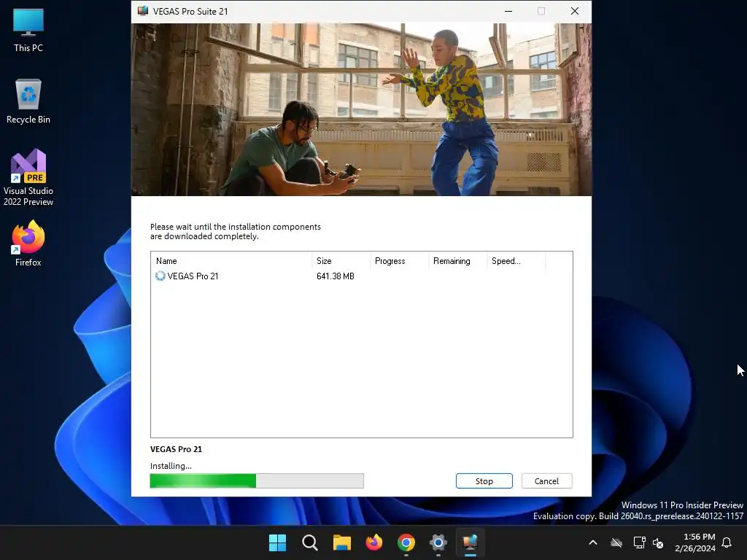Select the VEGAS Pro 21 list entry

(x=193, y=276)
